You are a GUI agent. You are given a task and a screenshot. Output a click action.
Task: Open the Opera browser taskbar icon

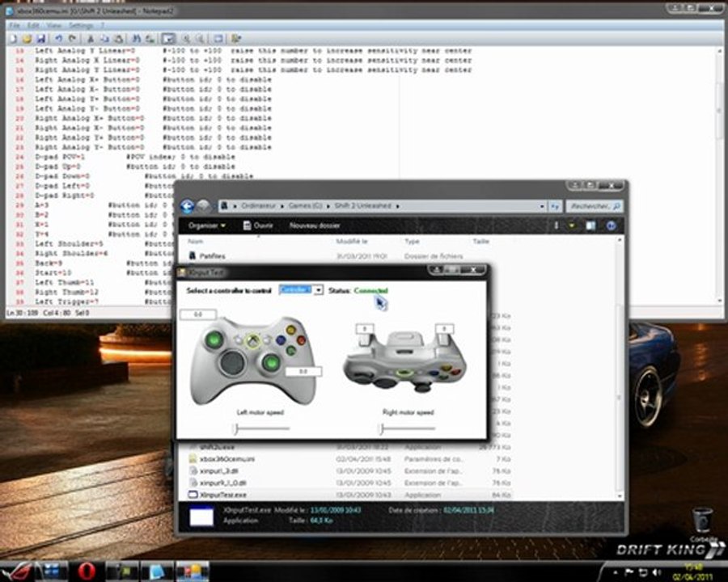pos(87,571)
